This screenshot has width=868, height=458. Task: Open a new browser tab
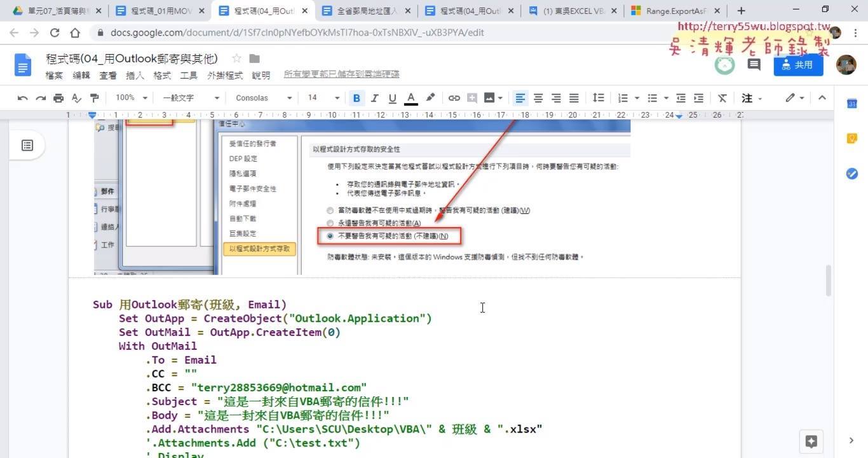pyautogui.click(x=741, y=11)
